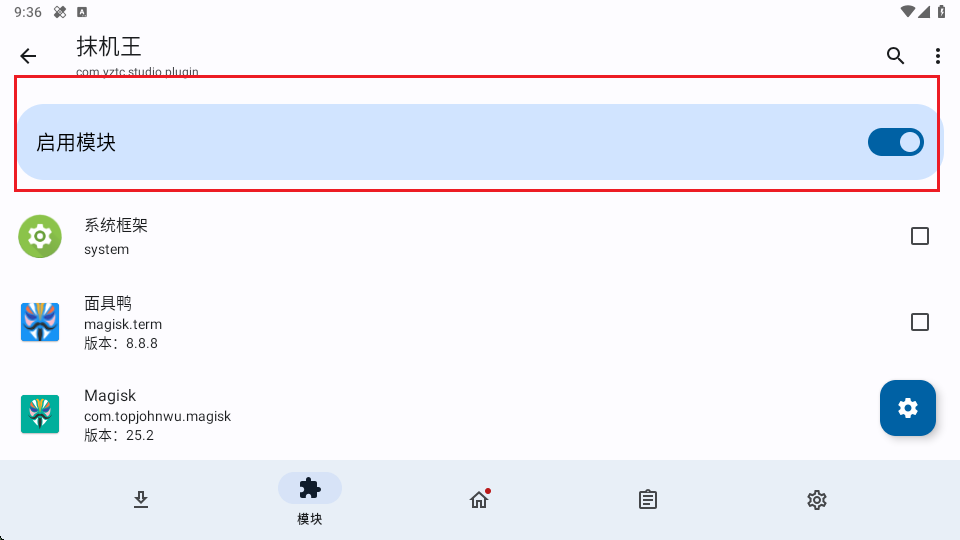Click the Magisk green mask icon

[40, 414]
